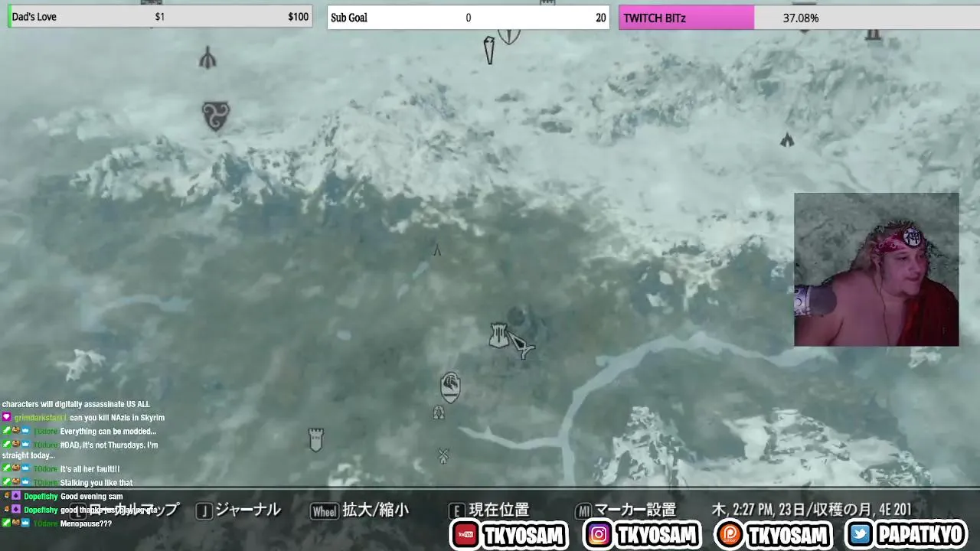Image resolution: width=980 pixels, height=551 pixels.
Task: Open the Twitter PAPATKYO label
Action: click(922, 535)
